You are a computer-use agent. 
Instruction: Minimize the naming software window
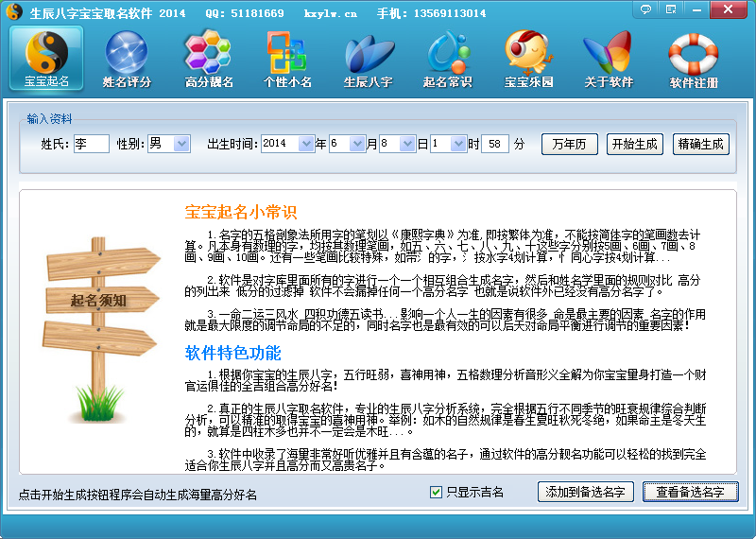pos(696,9)
